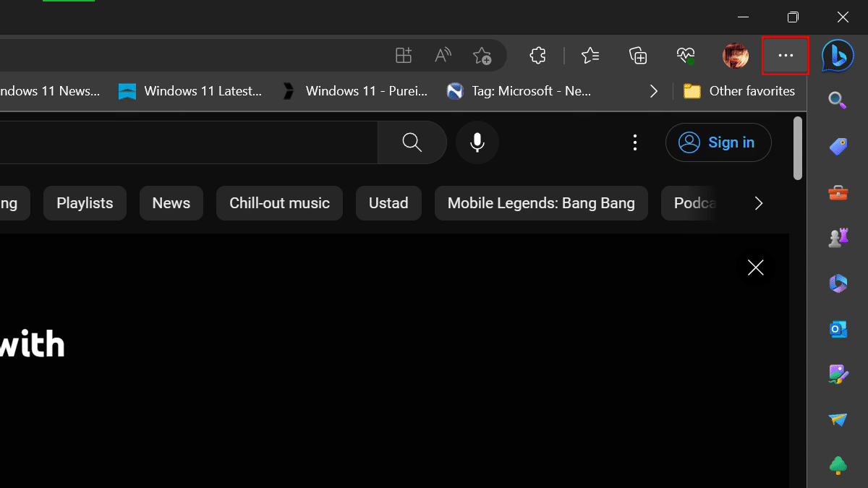Expand hidden favorites bar overflow chevron
Viewport: 868px width, 488px height.
(x=654, y=91)
